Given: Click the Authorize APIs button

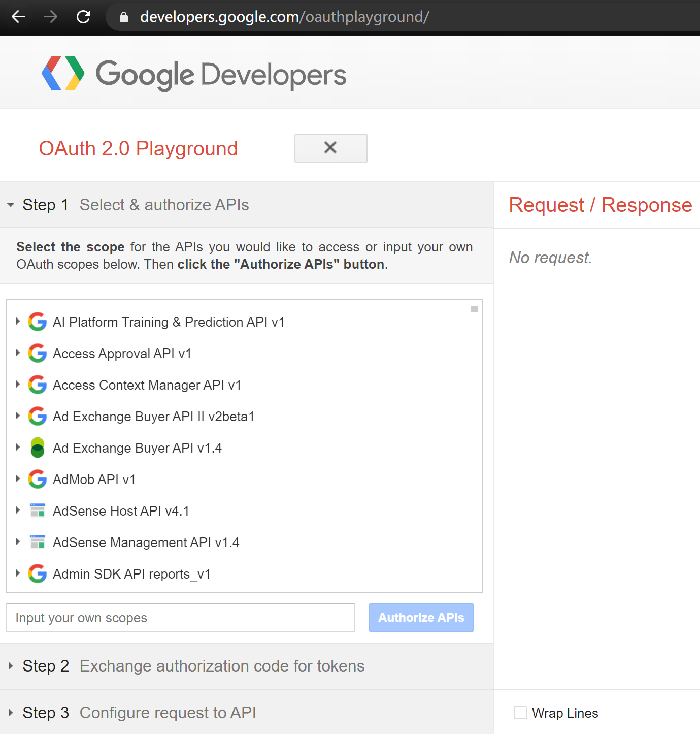Looking at the screenshot, I should [421, 618].
